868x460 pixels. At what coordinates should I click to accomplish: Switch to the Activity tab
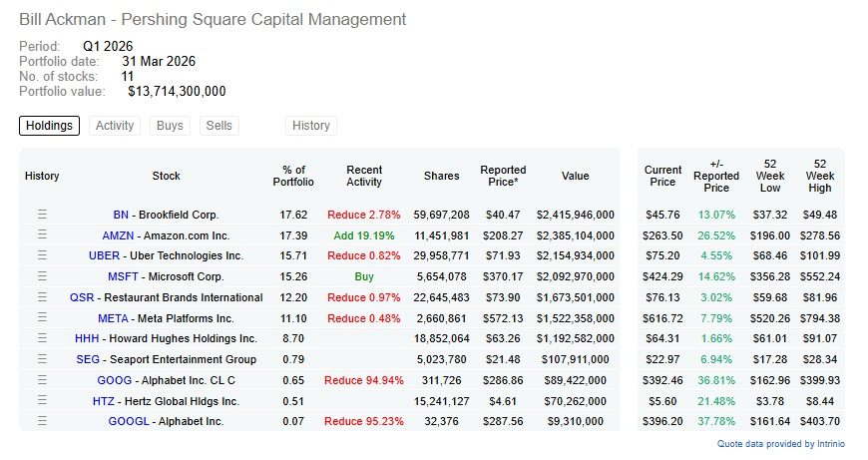115,126
